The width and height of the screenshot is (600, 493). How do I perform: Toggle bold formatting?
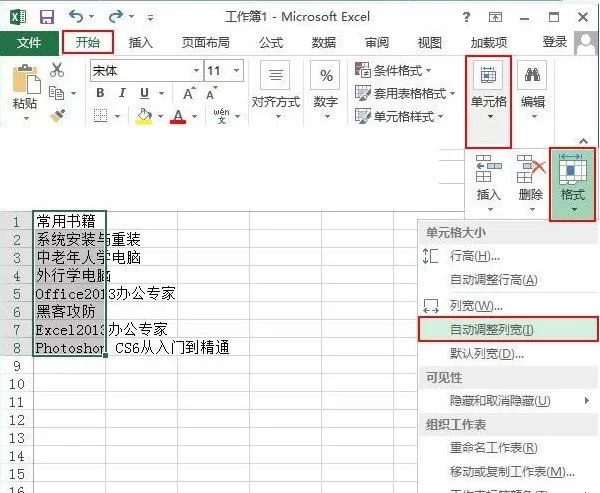tap(100, 93)
